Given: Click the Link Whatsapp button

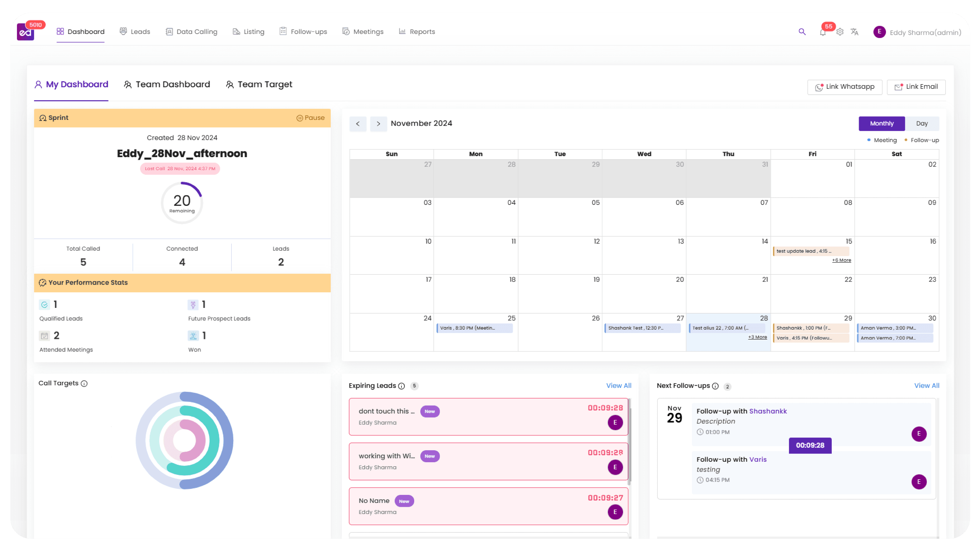Looking at the screenshot, I should pos(845,87).
